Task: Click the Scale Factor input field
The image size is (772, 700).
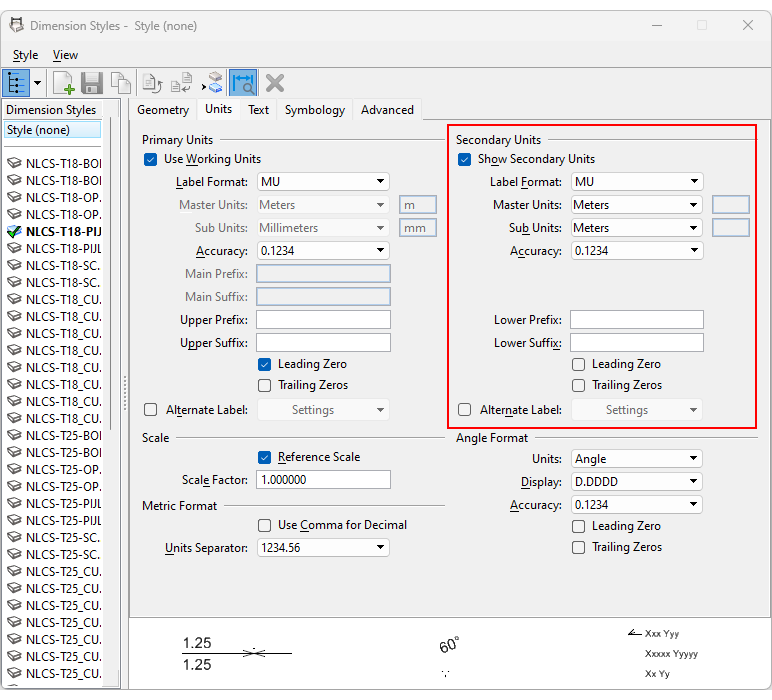Action: click(323, 480)
